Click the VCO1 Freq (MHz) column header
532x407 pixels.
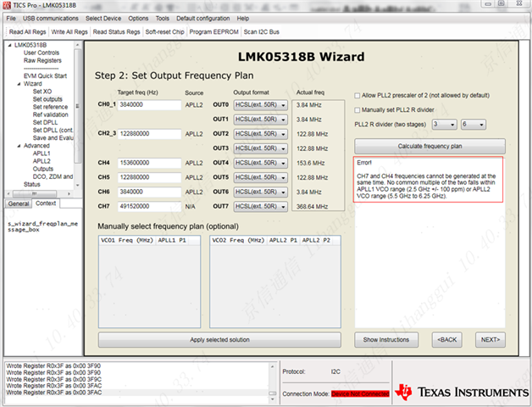click(127, 241)
